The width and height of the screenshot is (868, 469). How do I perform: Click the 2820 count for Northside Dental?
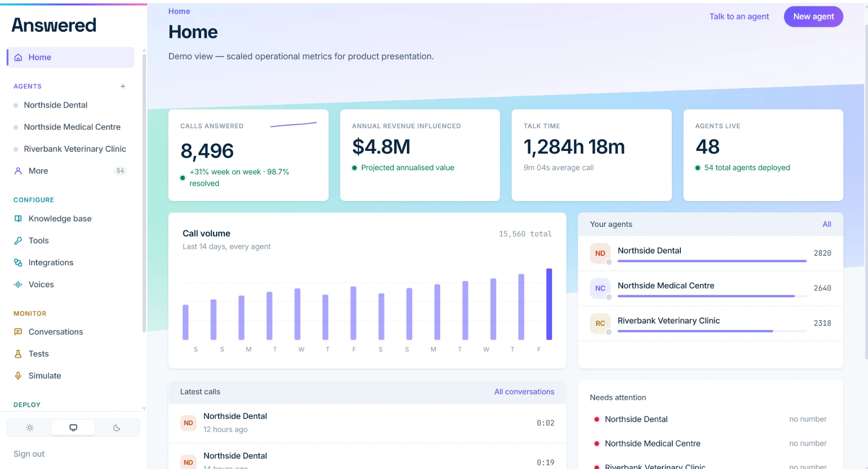pyautogui.click(x=822, y=253)
